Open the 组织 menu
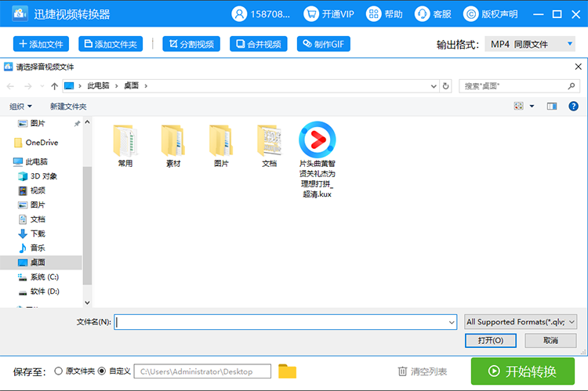This screenshot has height=391, width=588. click(x=20, y=107)
